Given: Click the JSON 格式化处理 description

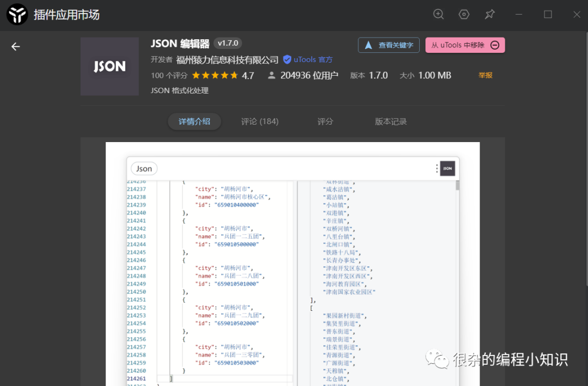Looking at the screenshot, I should (179, 90).
